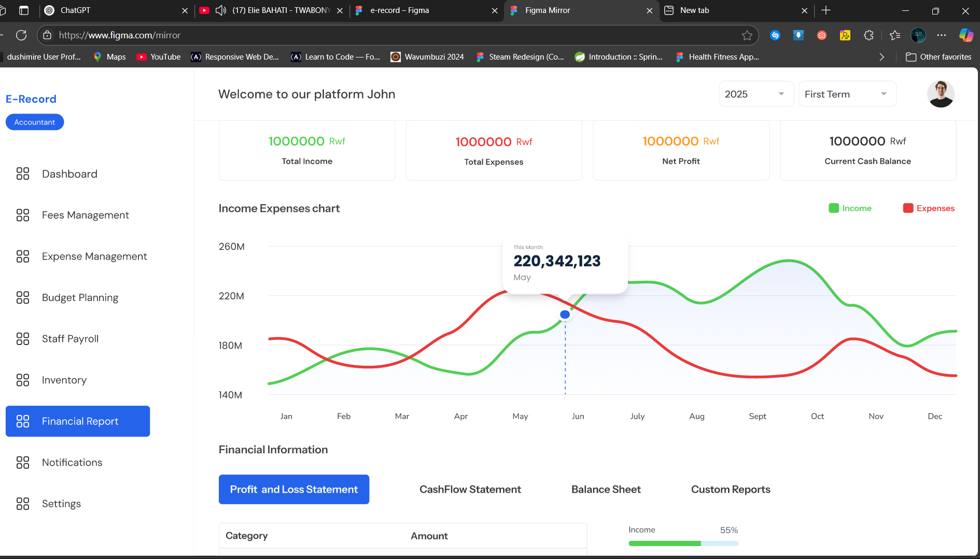Click the blue May data point marker

pos(565,314)
